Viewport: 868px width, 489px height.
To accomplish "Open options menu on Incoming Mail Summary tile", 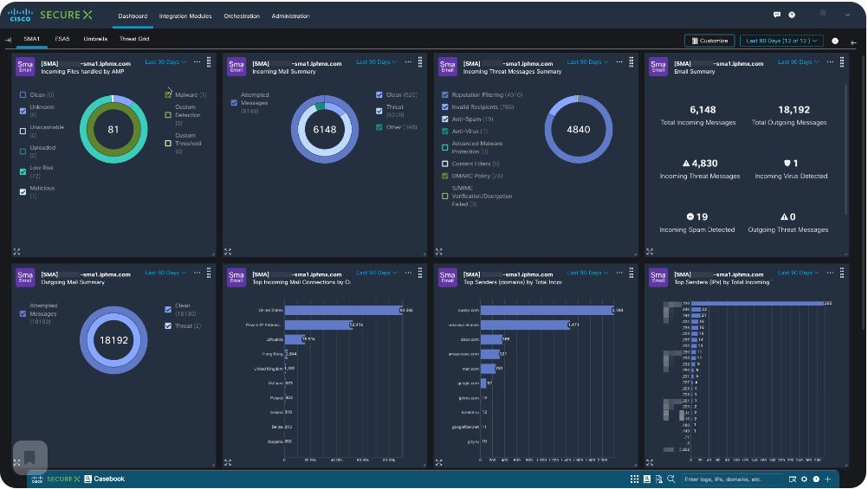I will tap(408, 62).
